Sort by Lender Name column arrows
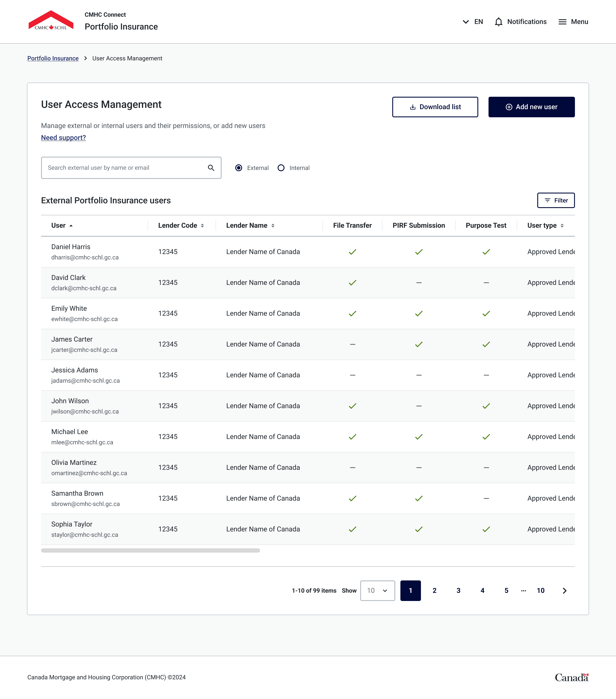Image resolution: width=616 pixels, height=699 pixels. click(x=273, y=226)
